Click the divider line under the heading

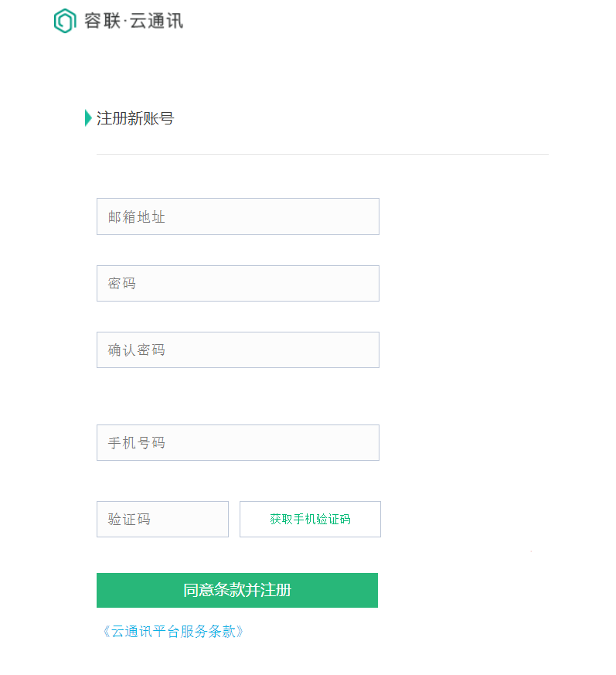(x=322, y=154)
